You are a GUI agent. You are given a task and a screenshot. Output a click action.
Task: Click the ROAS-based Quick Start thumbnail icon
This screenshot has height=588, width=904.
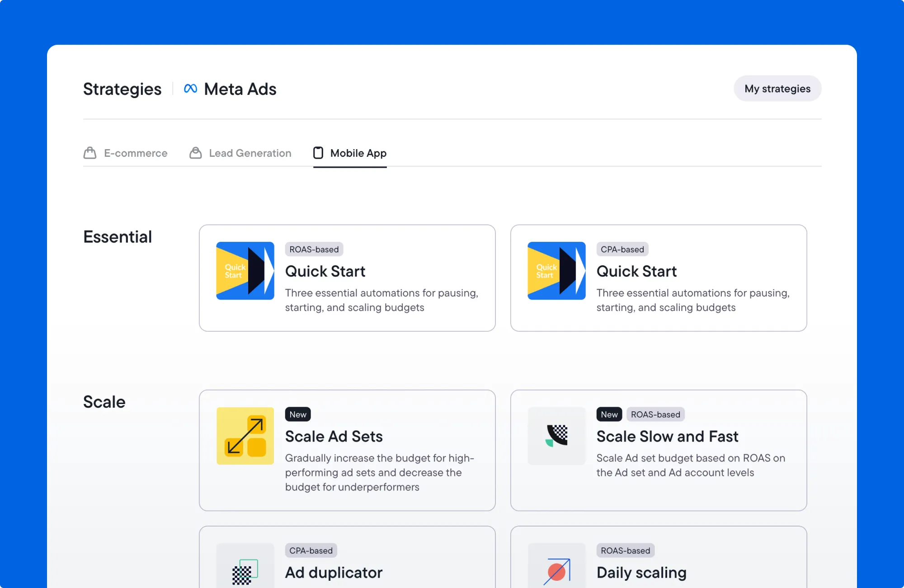[x=245, y=271]
